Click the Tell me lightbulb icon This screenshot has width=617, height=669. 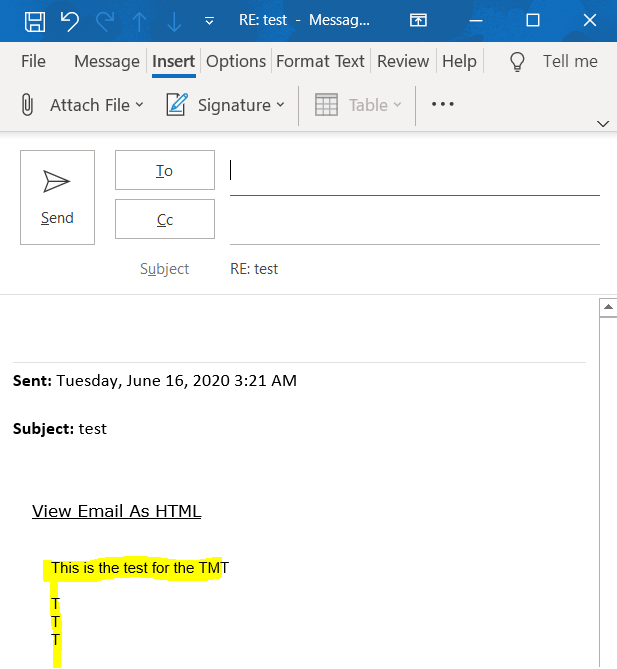(x=517, y=62)
